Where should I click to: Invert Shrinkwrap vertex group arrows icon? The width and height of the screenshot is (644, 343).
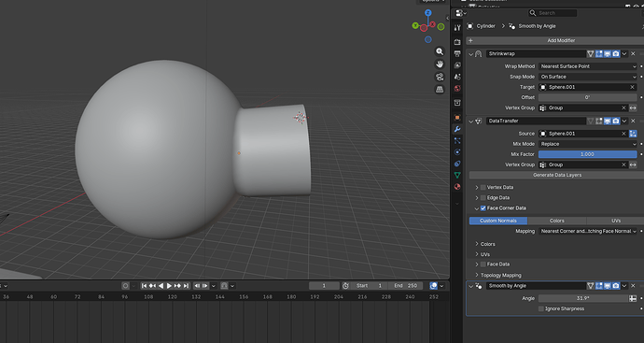[x=633, y=107]
